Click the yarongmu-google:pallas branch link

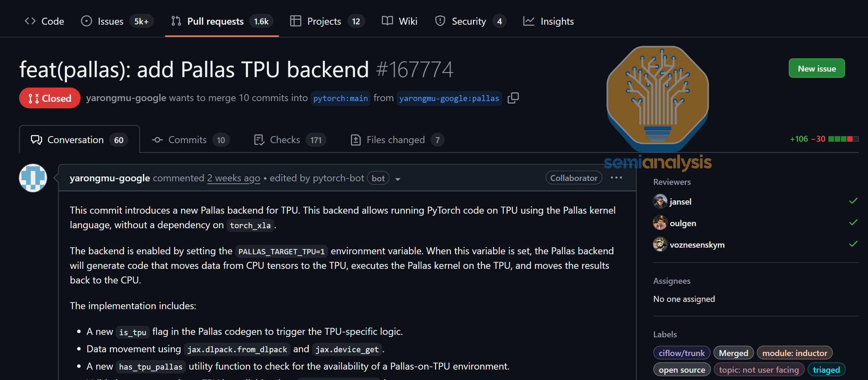coord(449,99)
